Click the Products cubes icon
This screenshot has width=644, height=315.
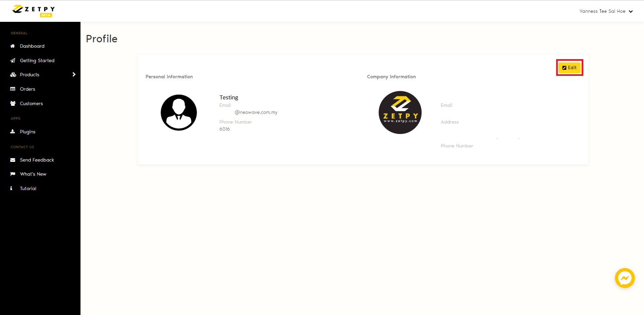click(13, 75)
